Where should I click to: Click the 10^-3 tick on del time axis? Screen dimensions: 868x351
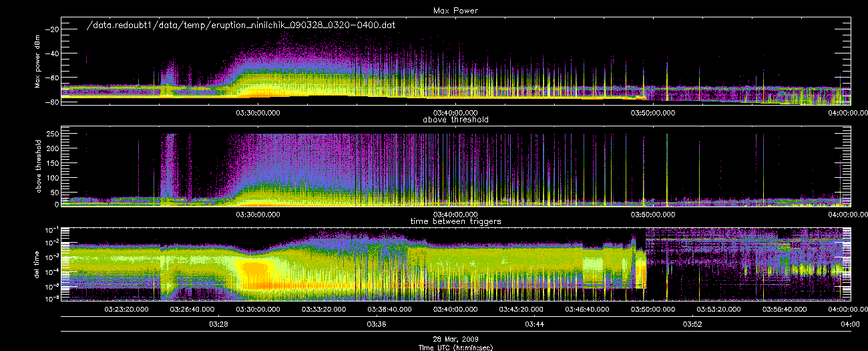click(51, 257)
